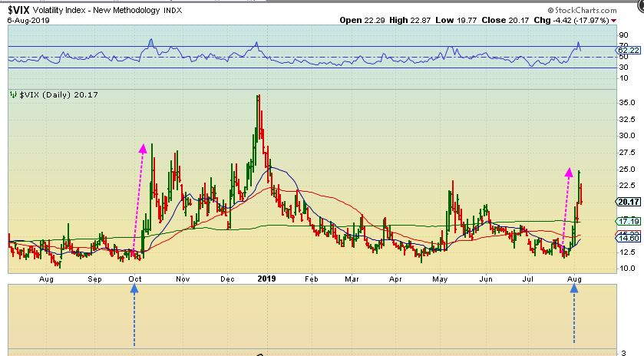Image resolution: width=644 pixels, height=356 pixels.
Task: Click the pink dashed arrow near August 2019
Action: coord(567,206)
